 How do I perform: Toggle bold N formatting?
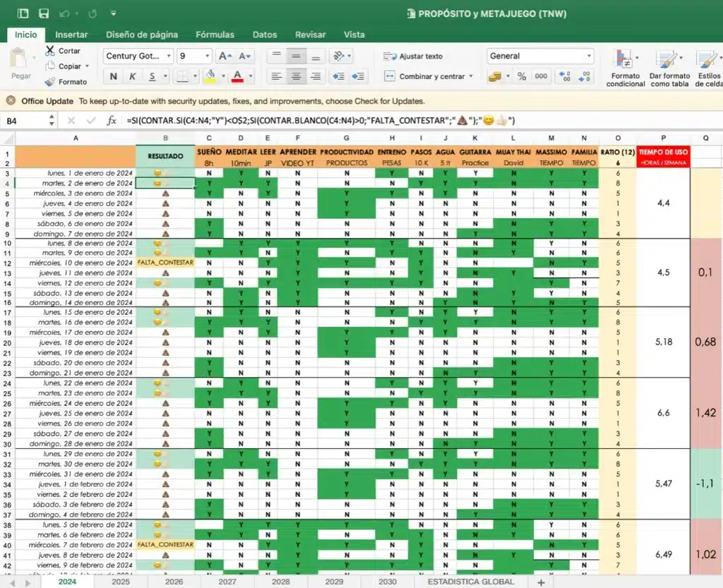[x=113, y=76]
